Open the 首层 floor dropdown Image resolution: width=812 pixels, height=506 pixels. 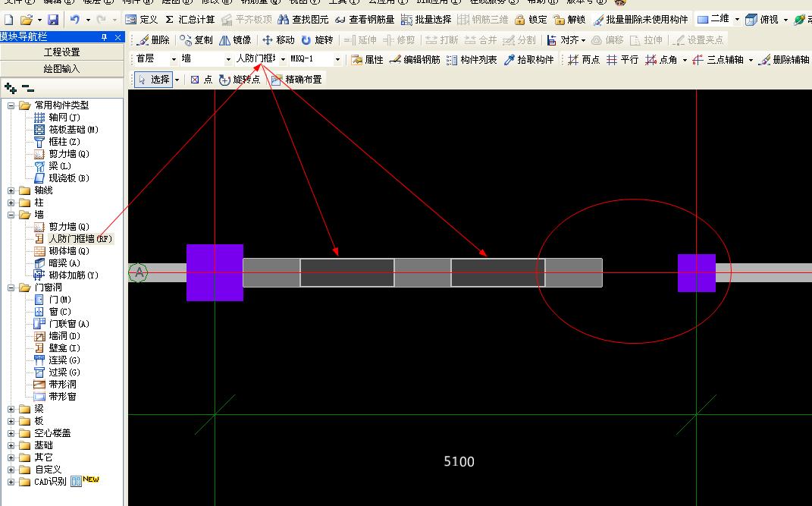click(174, 60)
